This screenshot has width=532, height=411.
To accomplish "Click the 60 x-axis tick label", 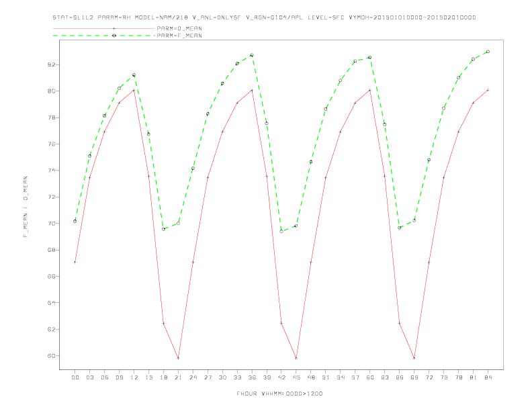I will click(x=370, y=377).
